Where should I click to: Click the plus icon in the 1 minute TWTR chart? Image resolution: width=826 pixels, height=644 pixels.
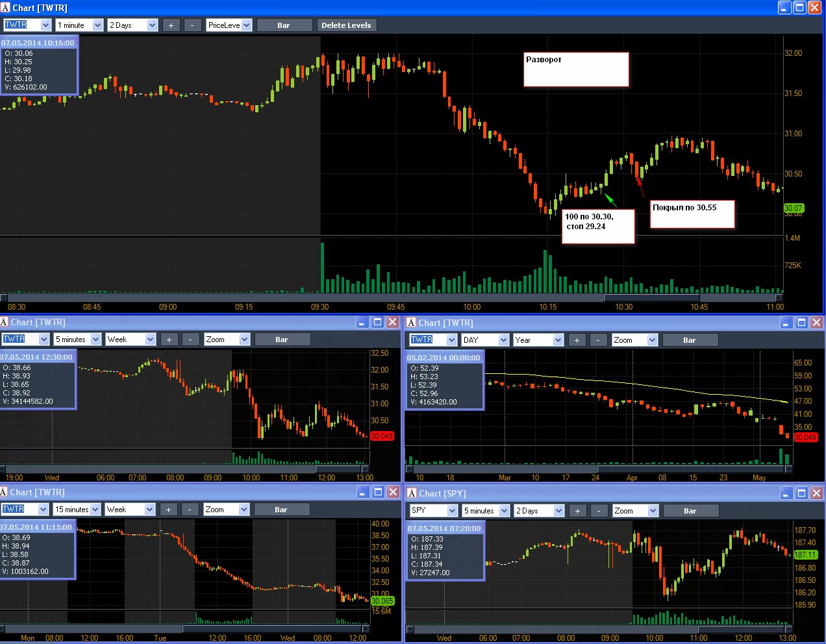point(171,25)
